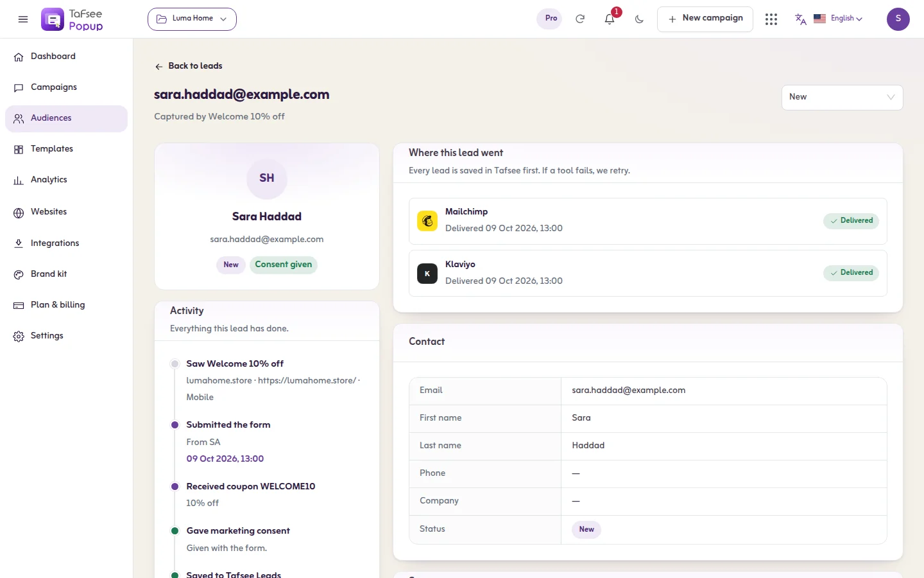Screen dimensions: 924x578
Task: Click the translate icon
Action: pyautogui.click(x=800, y=19)
